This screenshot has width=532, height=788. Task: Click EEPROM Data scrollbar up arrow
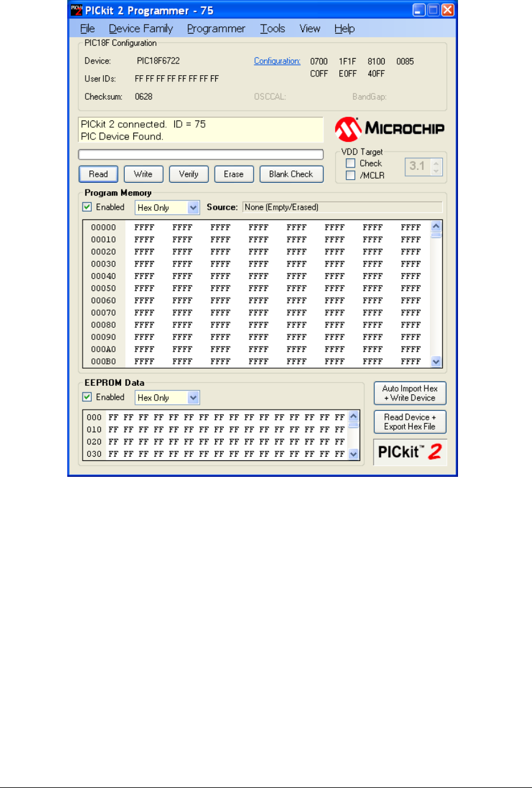pyautogui.click(x=353, y=416)
